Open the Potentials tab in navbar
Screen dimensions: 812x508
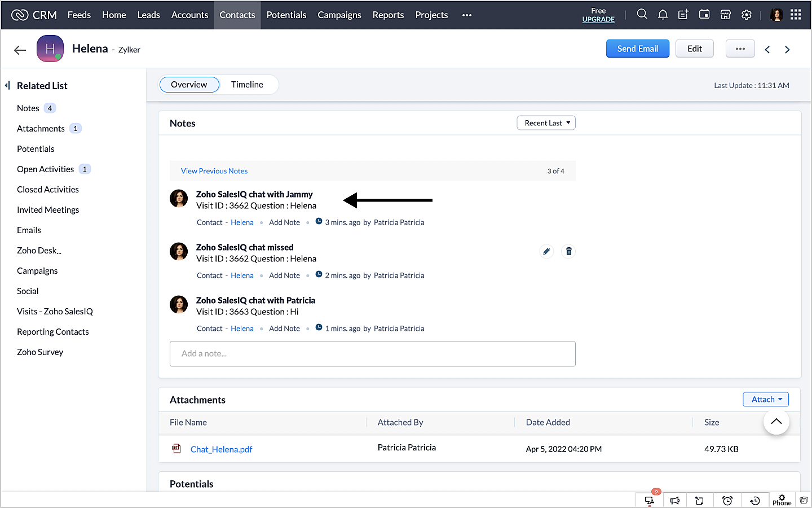286,15
